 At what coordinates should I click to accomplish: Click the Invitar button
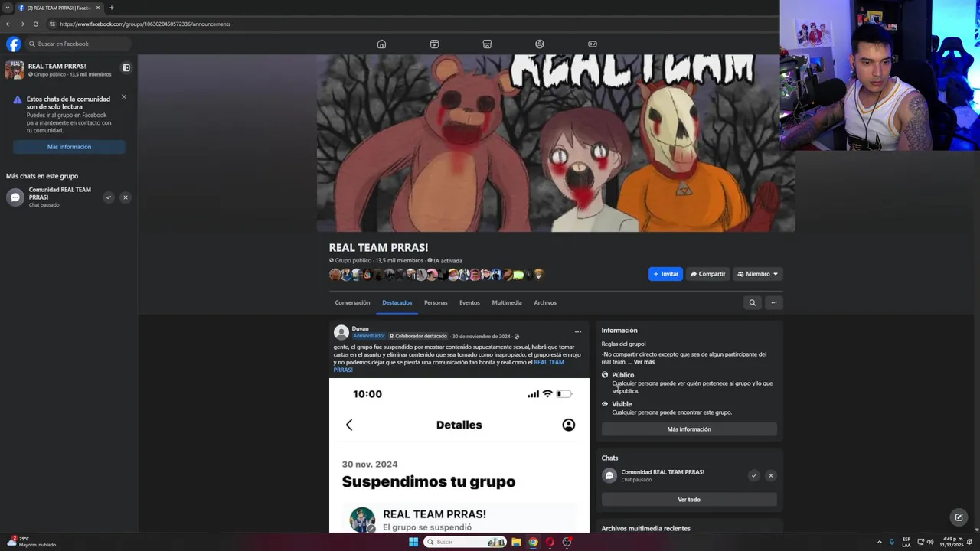pyautogui.click(x=665, y=274)
